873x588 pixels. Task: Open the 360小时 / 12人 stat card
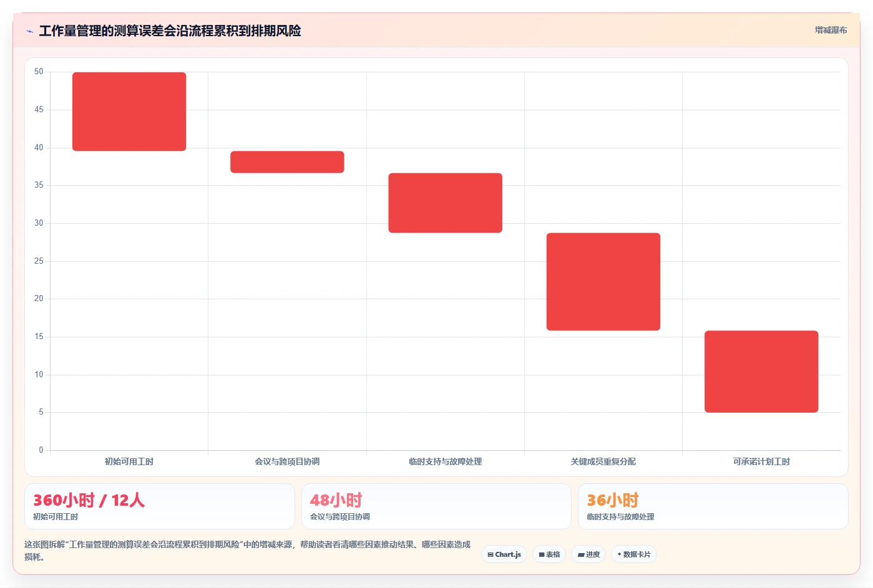coord(160,506)
